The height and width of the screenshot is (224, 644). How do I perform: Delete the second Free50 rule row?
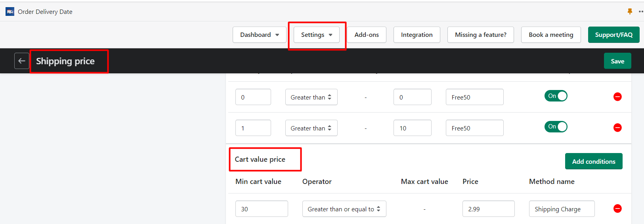[617, 128]
